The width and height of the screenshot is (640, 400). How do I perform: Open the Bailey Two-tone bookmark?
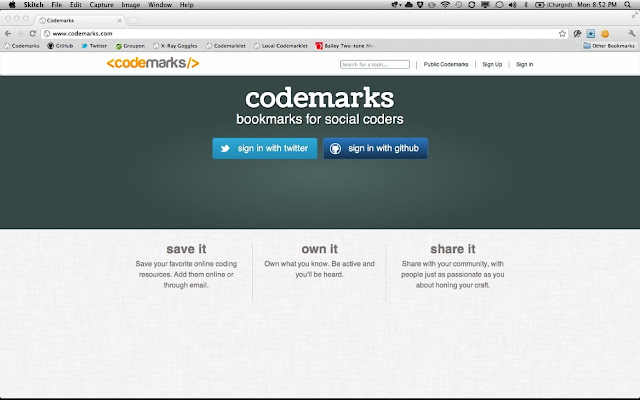coord(345,46)
